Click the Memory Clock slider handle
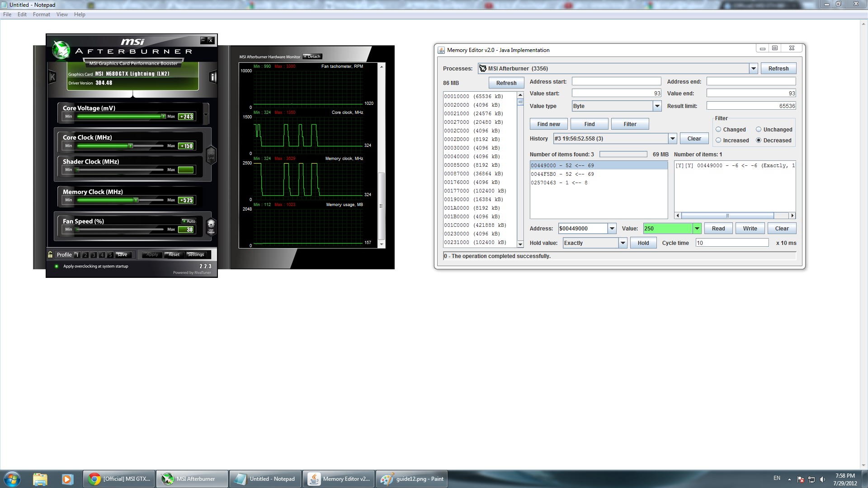 [x=136, y=200]
